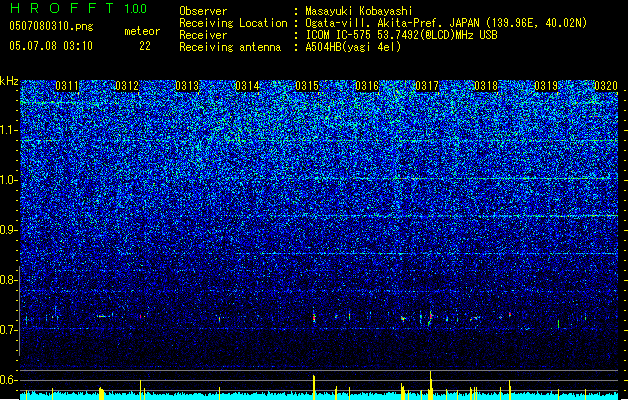Image resolution: width=629 pixels, height=400 pixels.
Task: Click the 0317 time marker
Action: pos(427,86)
